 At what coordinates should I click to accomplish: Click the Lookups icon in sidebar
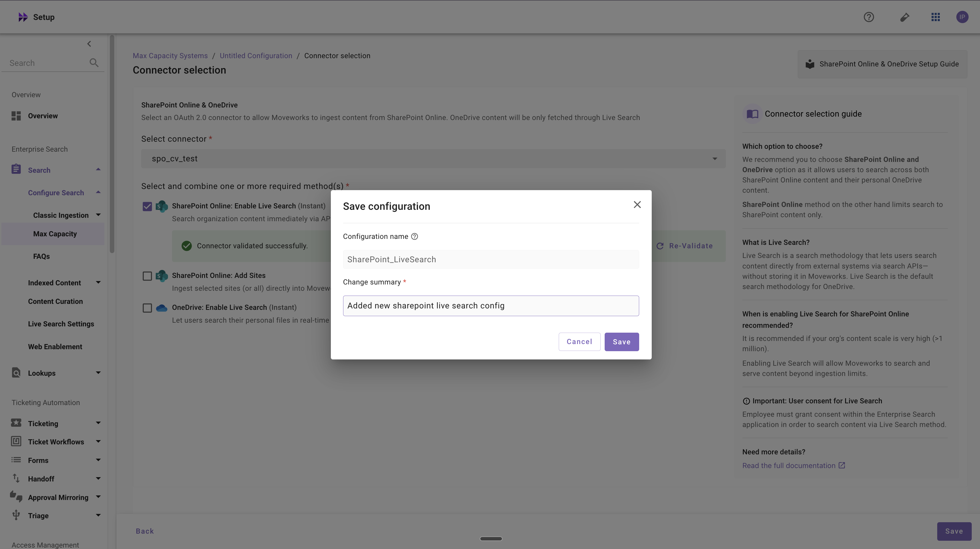[16, 373]
